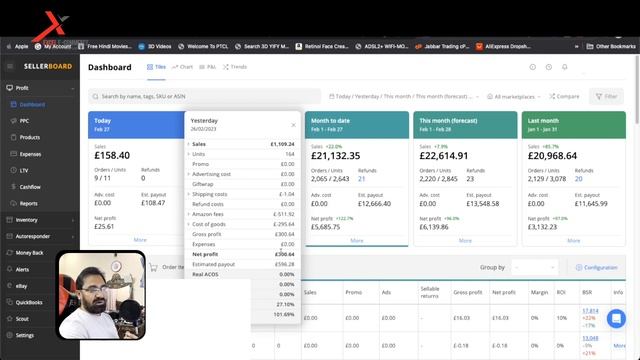Open the Other Bookmarks folder
640x360 pixels.
click(611, 47)
